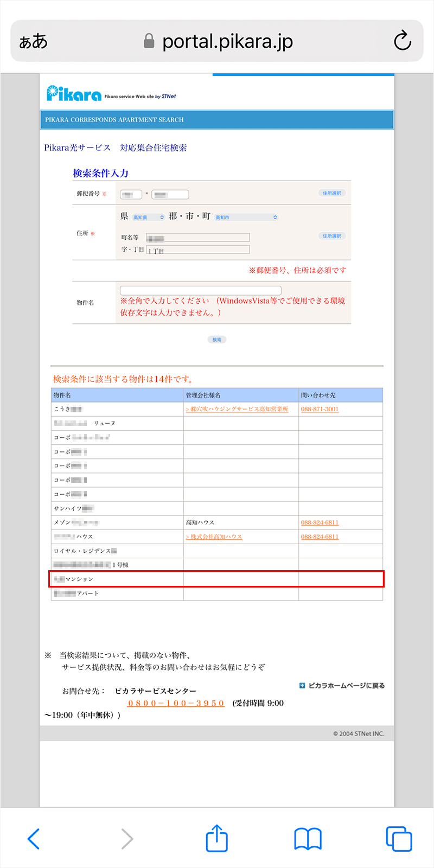This screenshot has width=434, height=868.
Task: Open the 株式会社高知ハウス link
Action: tap(214, 537)
